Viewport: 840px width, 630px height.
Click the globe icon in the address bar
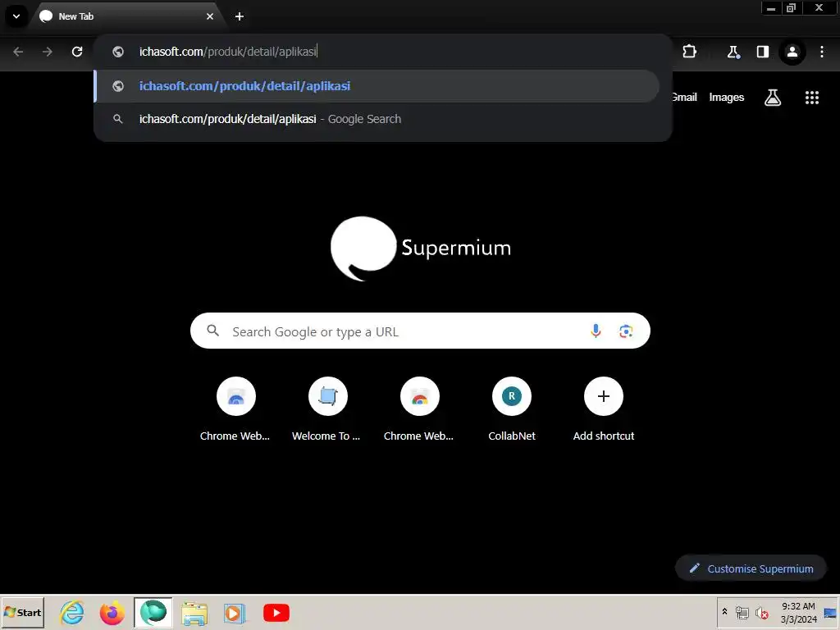118,52
